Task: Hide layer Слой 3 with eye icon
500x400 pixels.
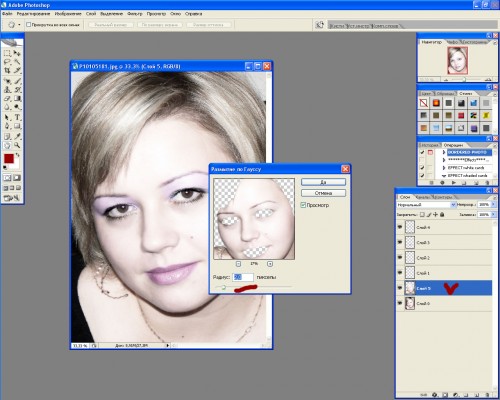Action: tap(400, 242)
